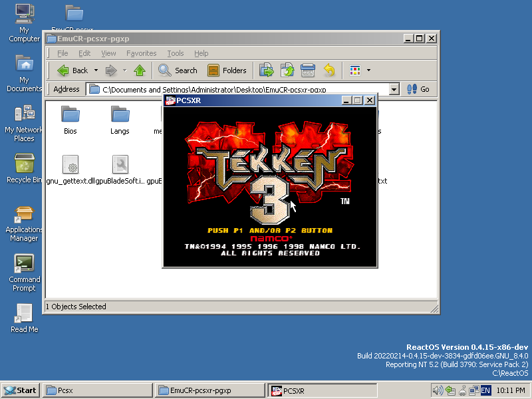
Task: Open the View menu
Action: (108, 53)
